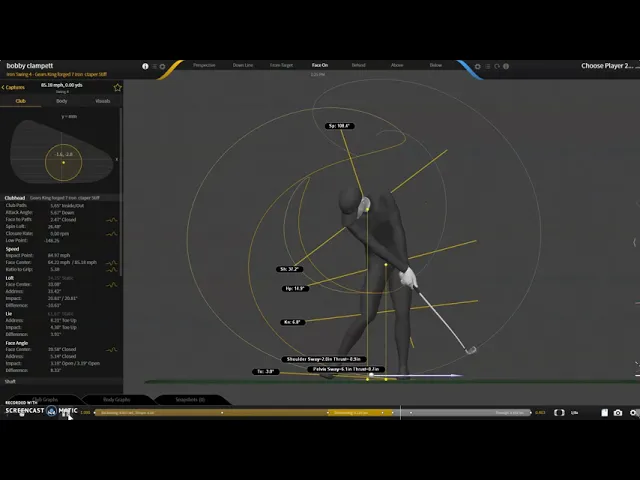Image resolution: width=640 pixels, height=480 pixels.
Task: Click the Kn: 6.8° knee label
Action: click(292, 322)
